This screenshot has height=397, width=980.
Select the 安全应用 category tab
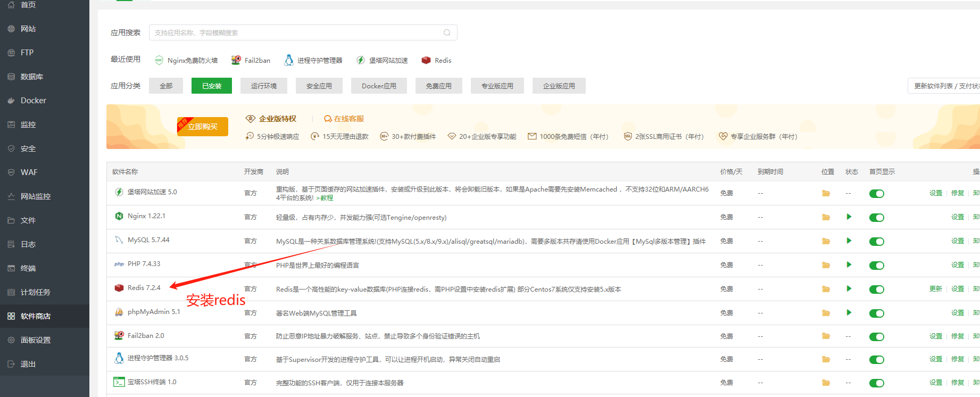(x=319, y=86)
